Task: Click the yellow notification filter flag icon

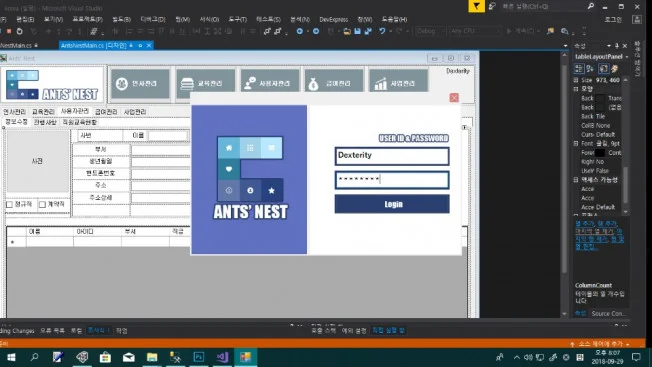Action: (x=476, y=6)
